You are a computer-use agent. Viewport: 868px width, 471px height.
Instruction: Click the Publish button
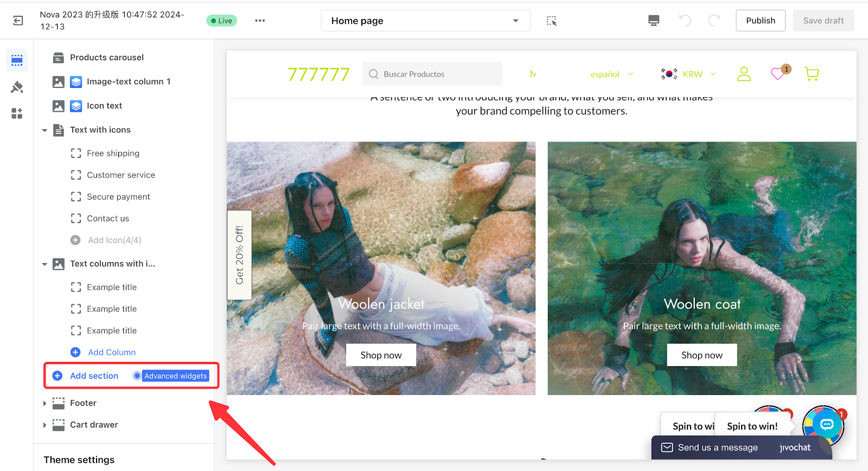point(760,21)
